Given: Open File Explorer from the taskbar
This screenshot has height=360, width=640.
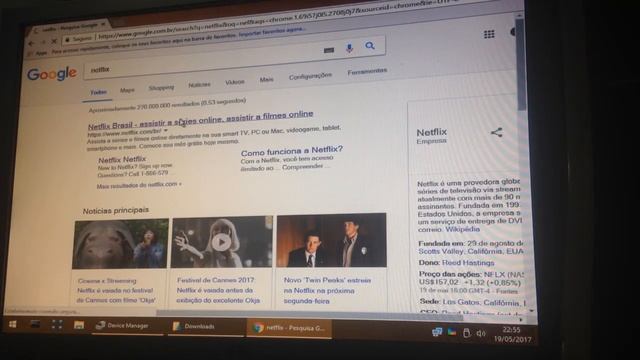Looking at the screenshot, I should (x=79, y=325).
